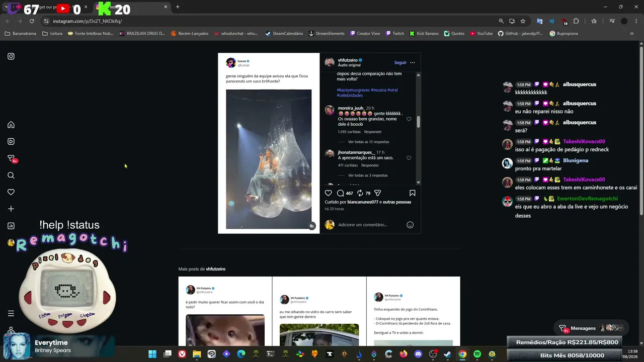Open Notifications heart in the sidebar
This screenshot has width=644, height=362.
11,192
